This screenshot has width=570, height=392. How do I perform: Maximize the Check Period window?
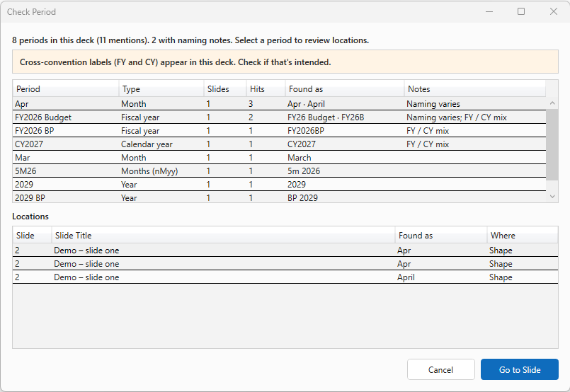click(x=521, y=11)
